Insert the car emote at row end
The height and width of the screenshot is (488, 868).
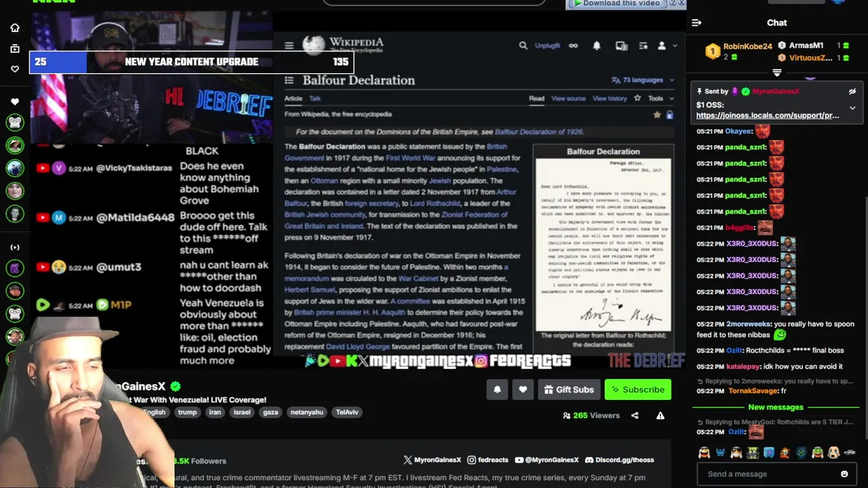(x=849, y=453)
